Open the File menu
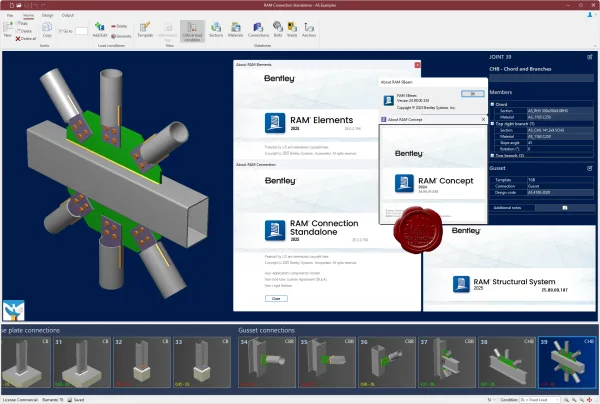This screenshot has height=404, width=600. click(x=10, y=15)
